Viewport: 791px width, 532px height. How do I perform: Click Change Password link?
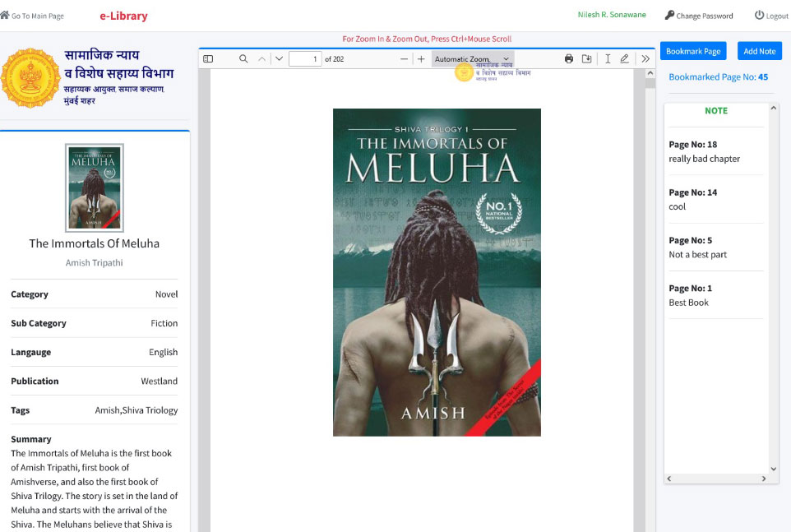704,16
